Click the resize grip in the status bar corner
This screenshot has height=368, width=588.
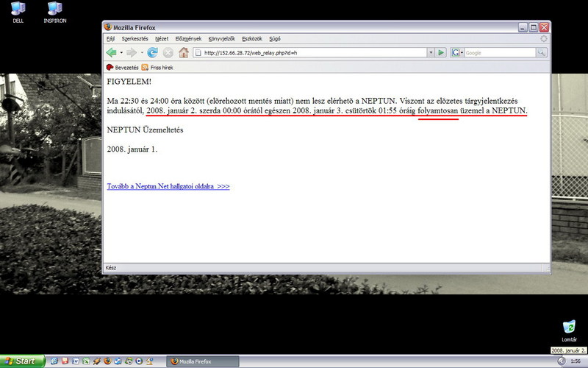(546, 269)
